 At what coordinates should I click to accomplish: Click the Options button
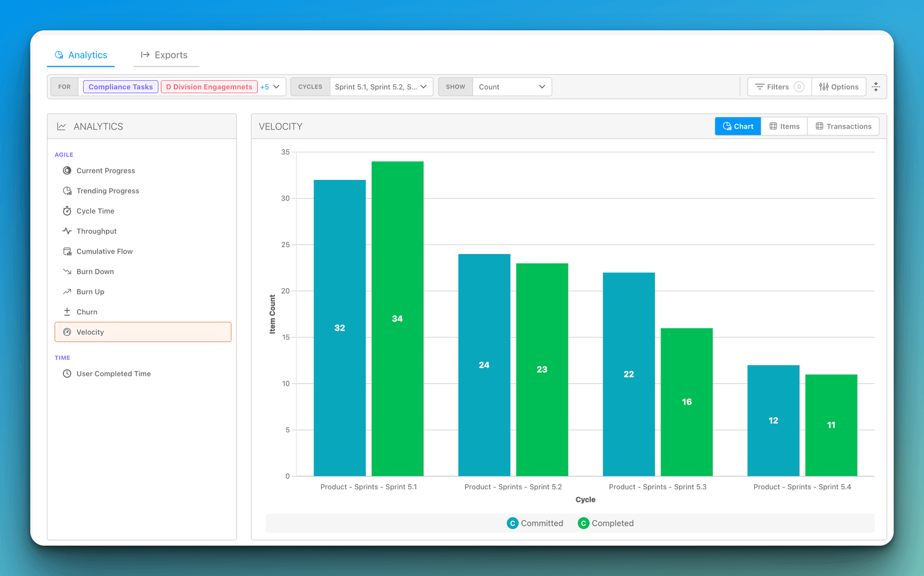pos(839,87)
